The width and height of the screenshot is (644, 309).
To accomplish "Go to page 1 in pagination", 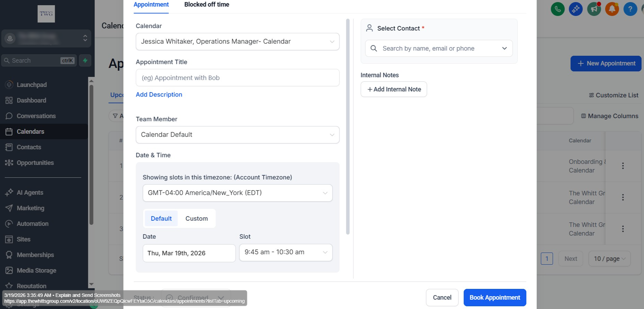I will (547, 259).
